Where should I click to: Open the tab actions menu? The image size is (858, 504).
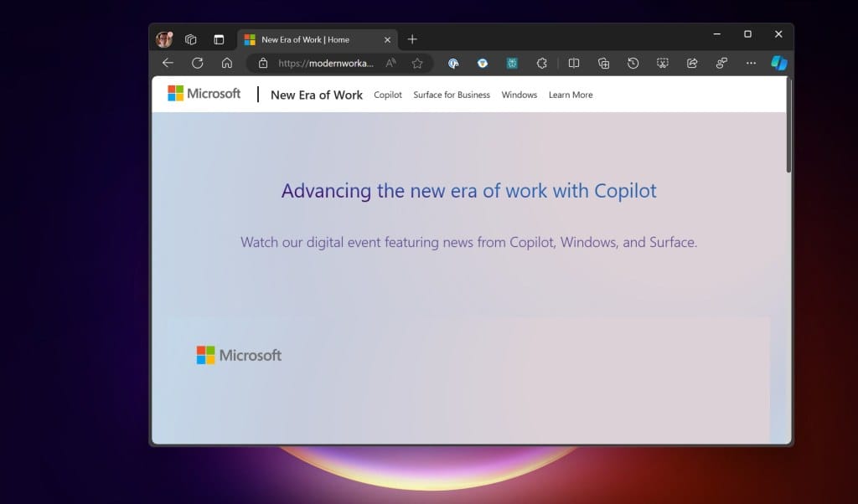[191, 39]
